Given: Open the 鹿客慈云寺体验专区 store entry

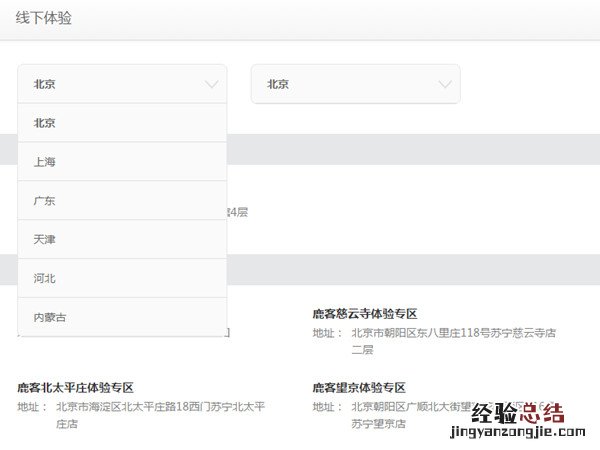Looking at the screenshot, I should pyautogui.click(x=364, y=314).
